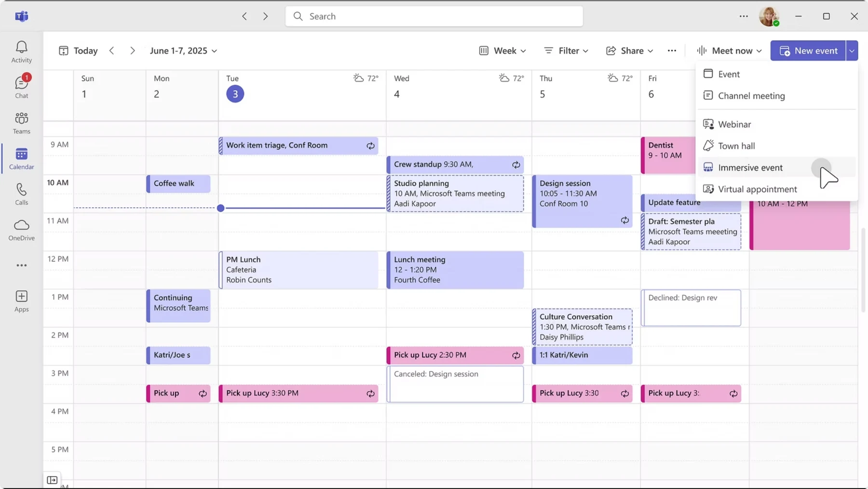Open the profile avatar menu
868x489 pixels.
[x=769, y=16]
